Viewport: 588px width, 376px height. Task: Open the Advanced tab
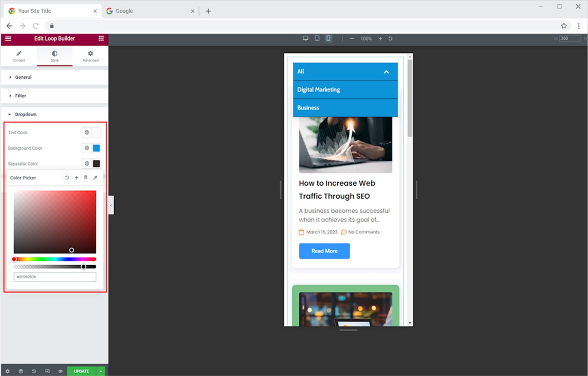click(x=90, y=56)
